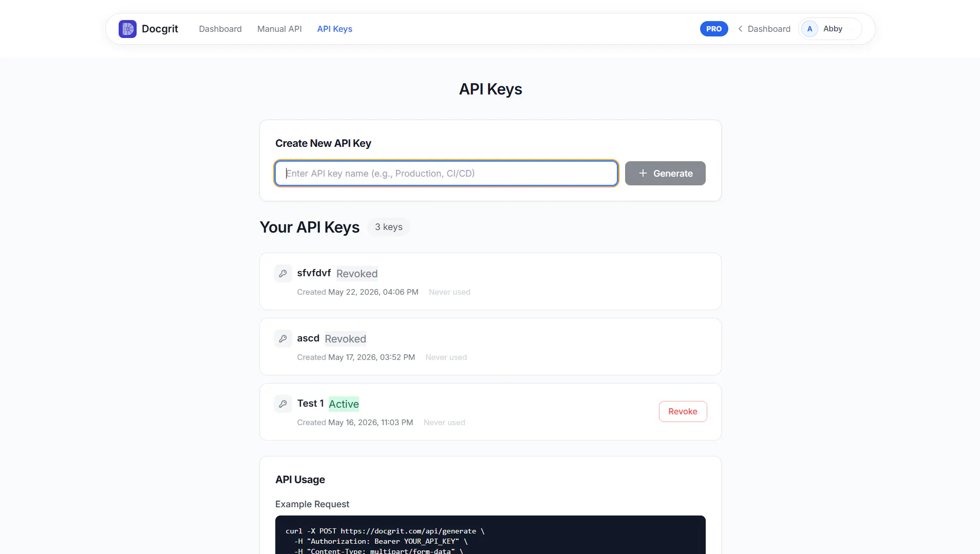
Task: Select the sfvfdvf key name
Action: (x=314, y=273)
